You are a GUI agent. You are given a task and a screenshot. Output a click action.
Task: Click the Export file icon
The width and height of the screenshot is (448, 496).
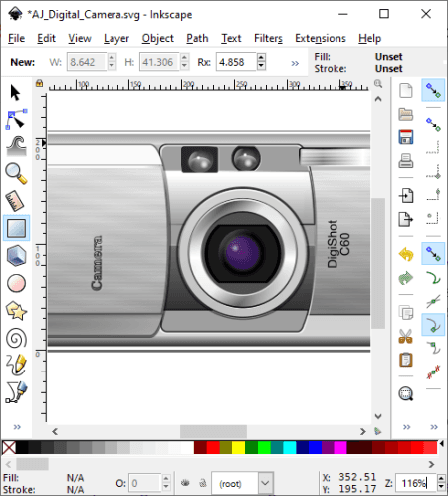[406, 219]
